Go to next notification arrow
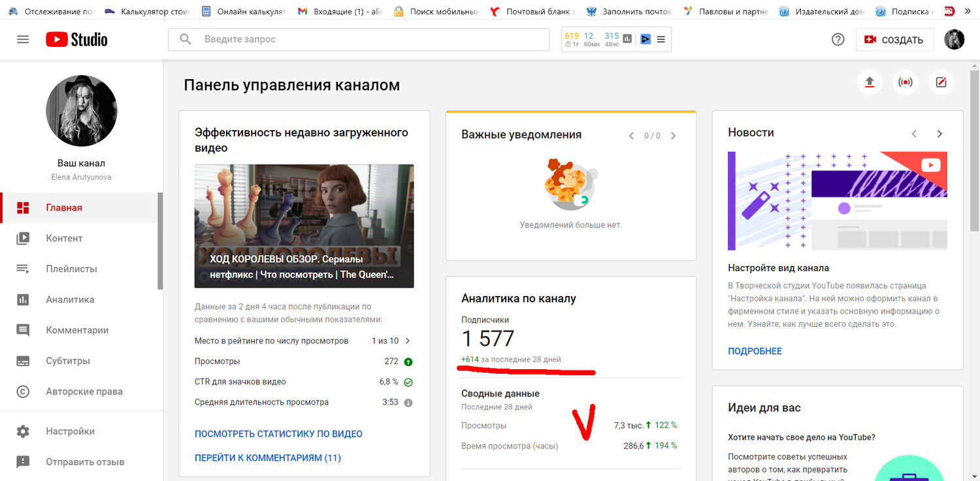 (x=674, y=136)
